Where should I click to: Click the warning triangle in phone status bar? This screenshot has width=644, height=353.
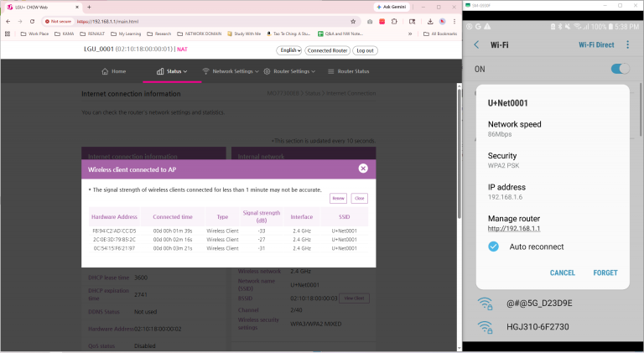click(487, 27)
